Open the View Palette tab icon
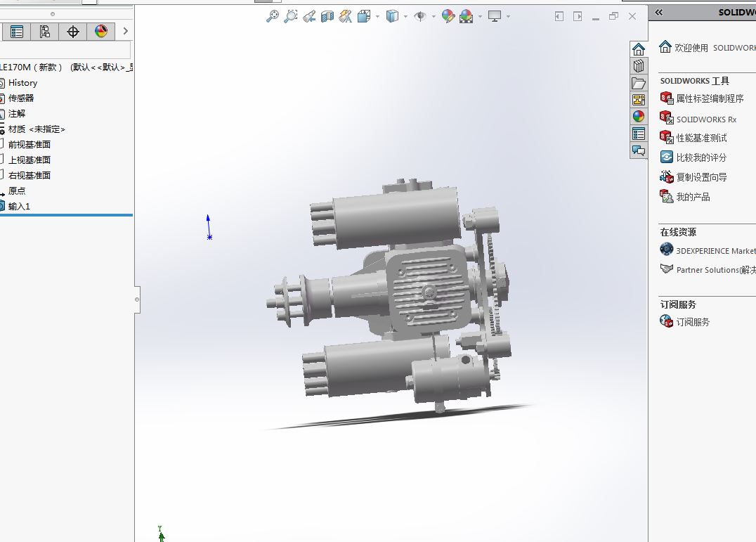The height and width of the screenshot is (542, 756). [x=639, y=100]
